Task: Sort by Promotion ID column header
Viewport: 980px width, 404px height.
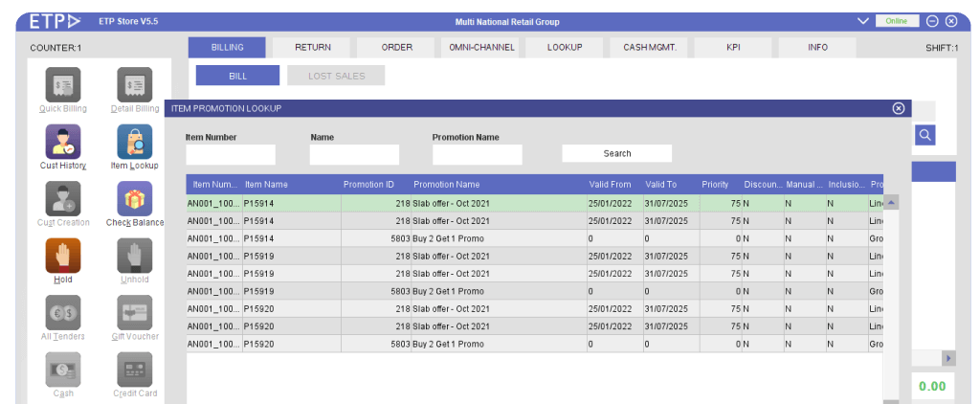Action: (376, 185)
